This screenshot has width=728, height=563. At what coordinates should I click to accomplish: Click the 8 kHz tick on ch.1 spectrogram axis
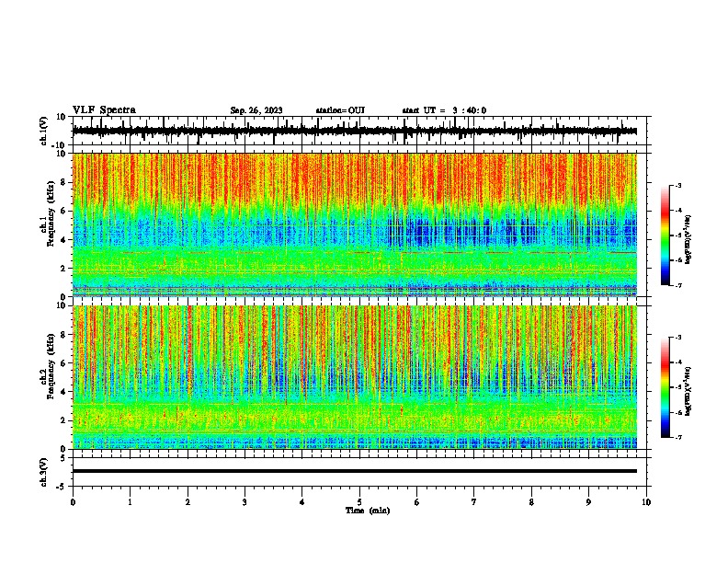[x=64, y=182]
